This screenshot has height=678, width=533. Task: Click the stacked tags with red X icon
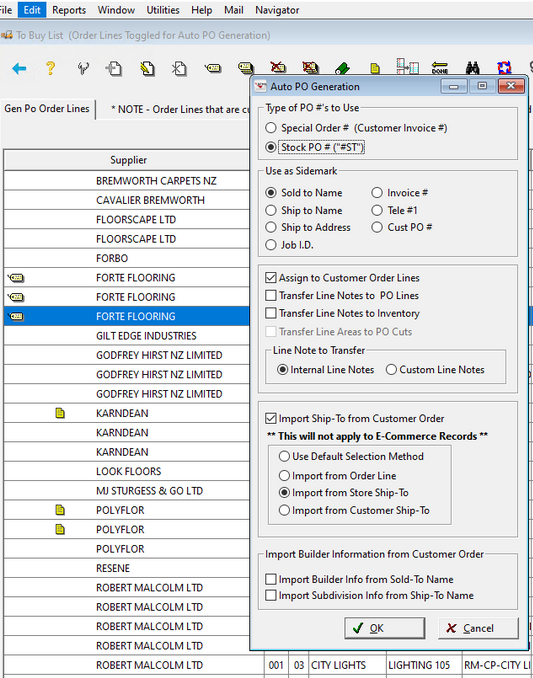pos(310,67)
